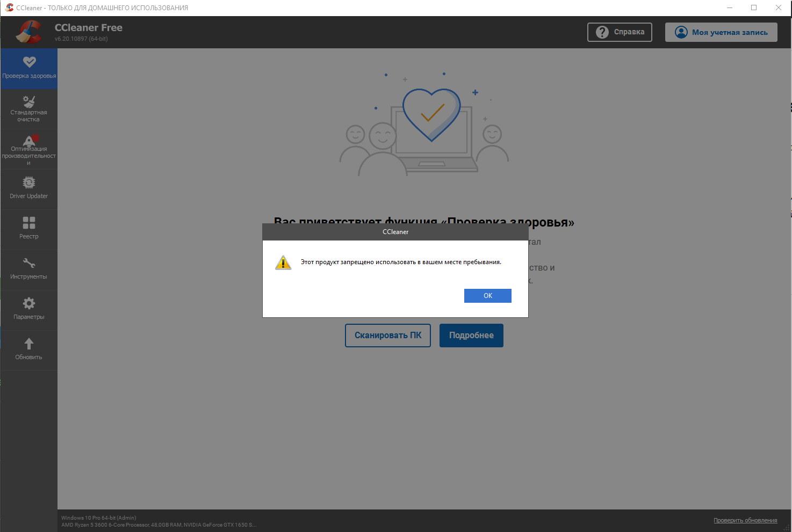Open Стандартная очистка in the sidebar
Viewport: 792px width, 532px height.
pyautogui.click(x=29, y=109)
